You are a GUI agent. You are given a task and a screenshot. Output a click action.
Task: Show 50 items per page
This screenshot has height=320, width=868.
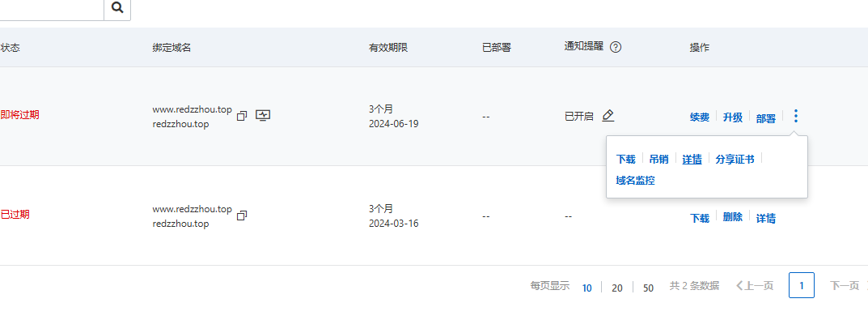pos(648,288)
